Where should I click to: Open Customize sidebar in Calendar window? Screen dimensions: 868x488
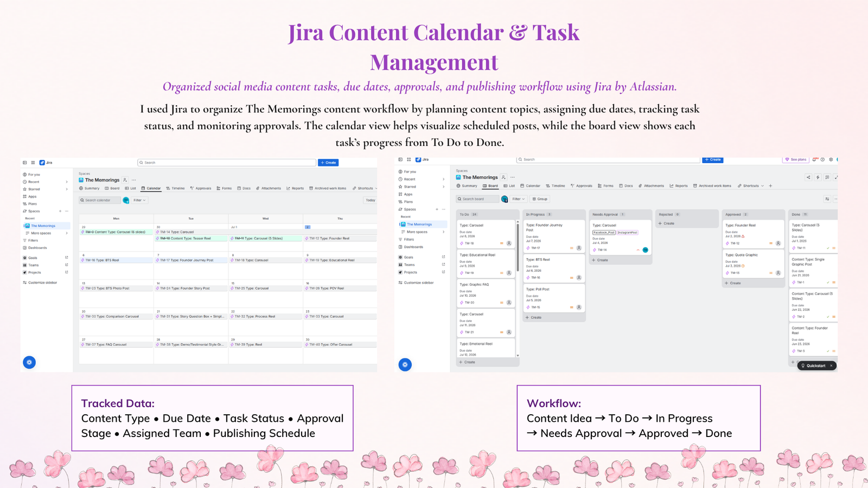[40, 282]
